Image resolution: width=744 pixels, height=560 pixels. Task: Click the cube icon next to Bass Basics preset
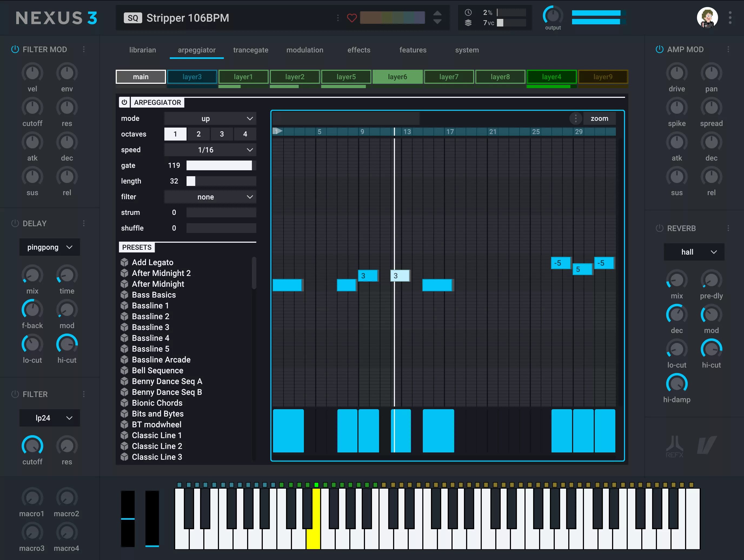click(124, 295)
